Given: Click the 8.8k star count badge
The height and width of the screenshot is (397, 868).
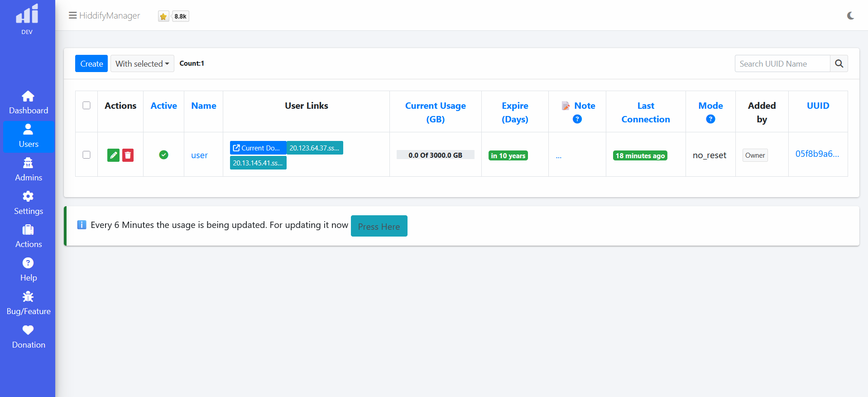Looking at the screenshot, I should (x=181, y=16).
